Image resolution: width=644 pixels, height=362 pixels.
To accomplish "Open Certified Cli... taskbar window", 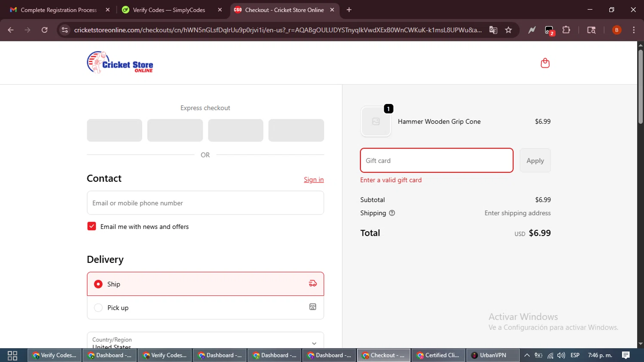I will 438,355.
